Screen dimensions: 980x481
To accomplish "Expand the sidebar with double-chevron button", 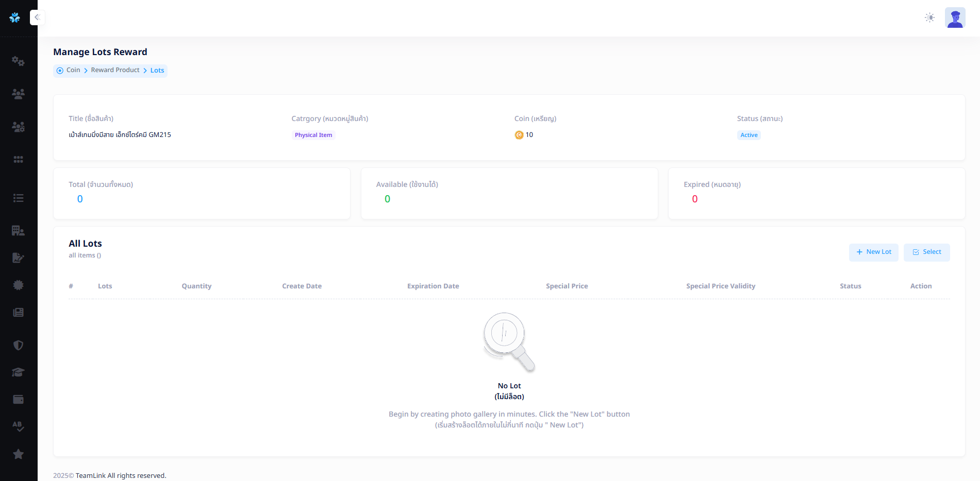I will tap(37, 18).
